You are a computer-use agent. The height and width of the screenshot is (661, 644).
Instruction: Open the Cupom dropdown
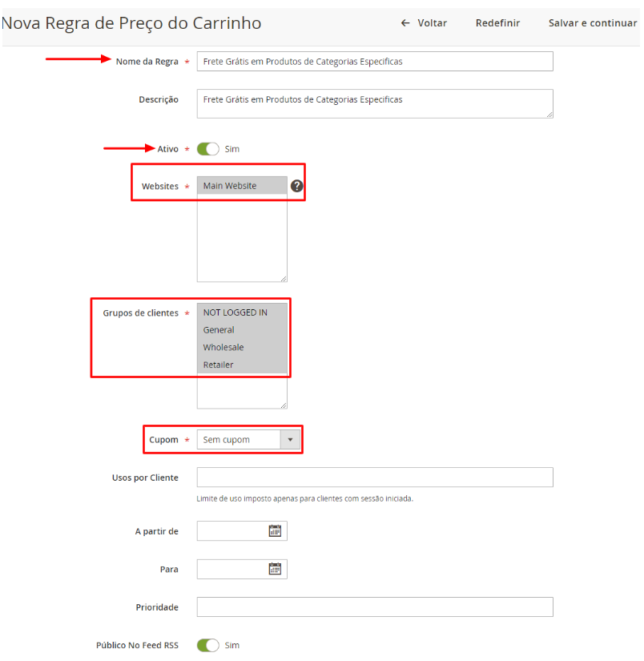(248, 439)
